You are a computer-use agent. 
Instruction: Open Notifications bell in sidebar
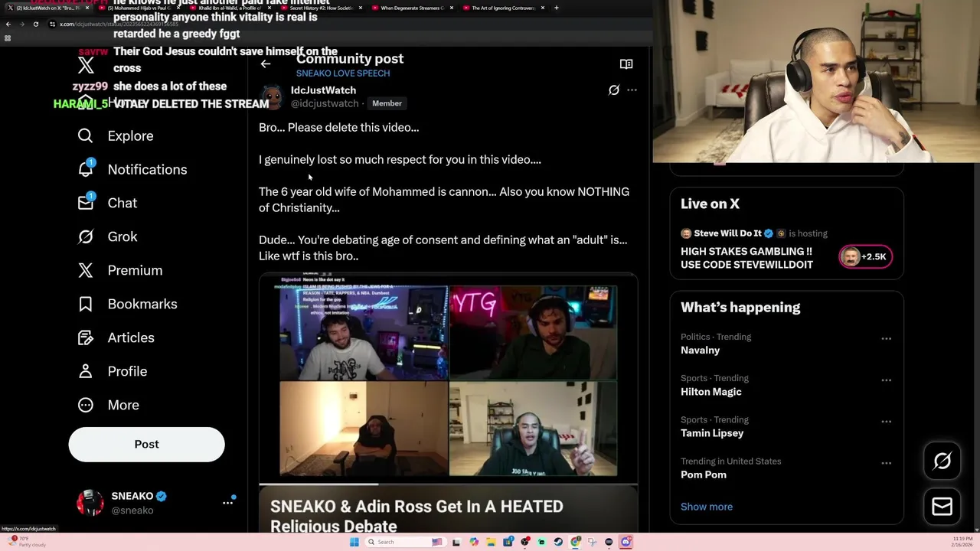(x=132, y=169)
